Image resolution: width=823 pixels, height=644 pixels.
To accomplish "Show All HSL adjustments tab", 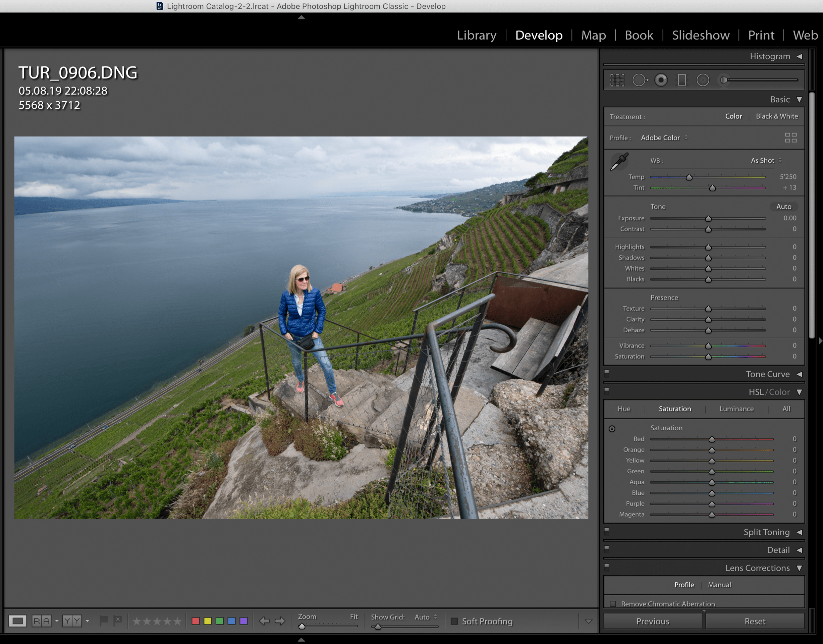I will click(786, 409).
